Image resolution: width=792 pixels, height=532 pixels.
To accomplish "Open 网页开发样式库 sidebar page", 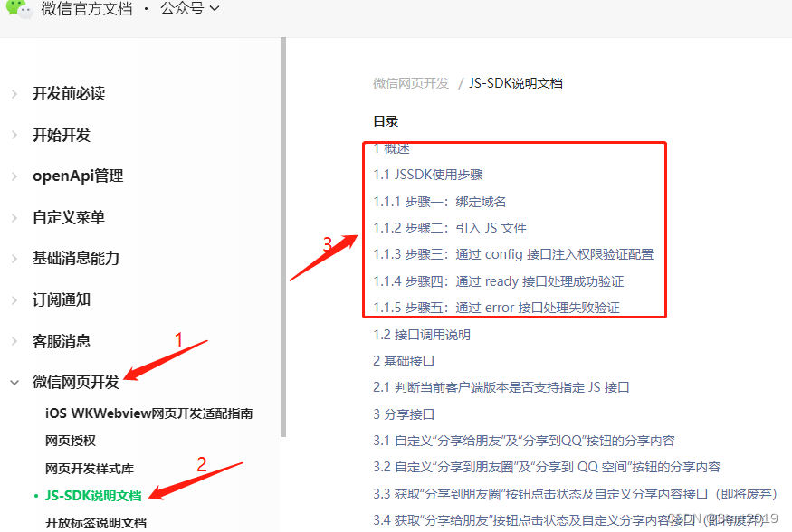I will tap(90, 469).
